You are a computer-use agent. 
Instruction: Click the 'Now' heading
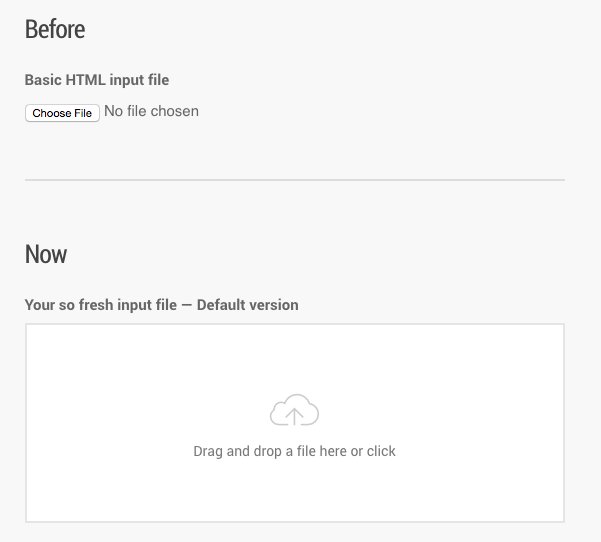click(46, 254)
